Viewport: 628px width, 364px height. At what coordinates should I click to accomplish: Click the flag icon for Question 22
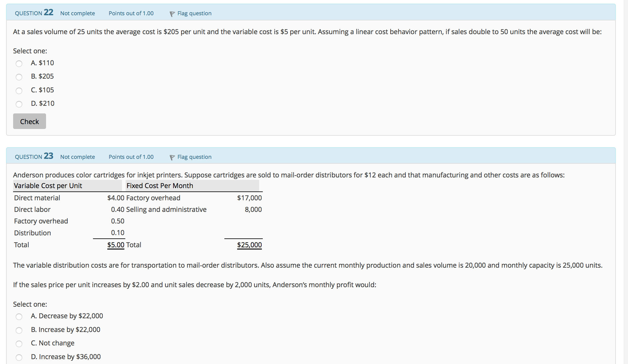[x=172, y=13]
